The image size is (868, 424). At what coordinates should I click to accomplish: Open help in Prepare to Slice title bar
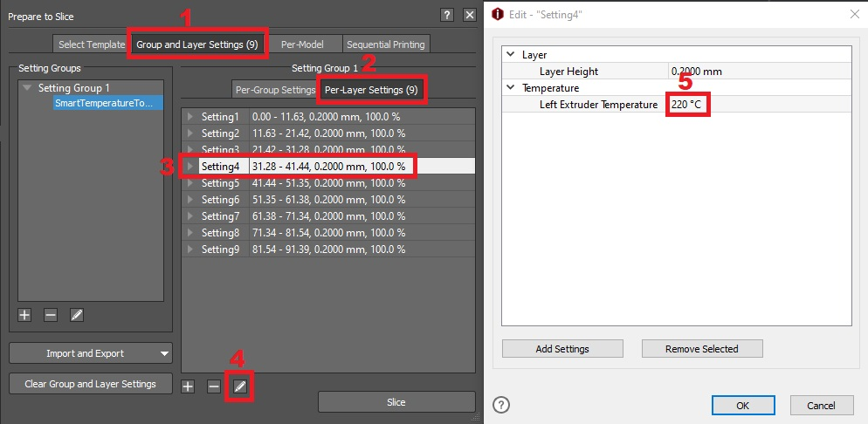click(446, 15)
